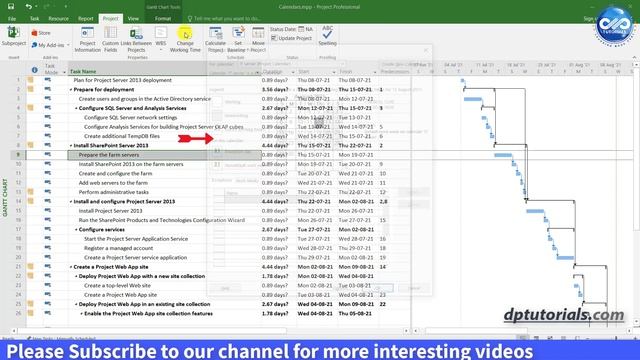Click note indicator icon in row 4
The image size is (640, 360).
31,108
